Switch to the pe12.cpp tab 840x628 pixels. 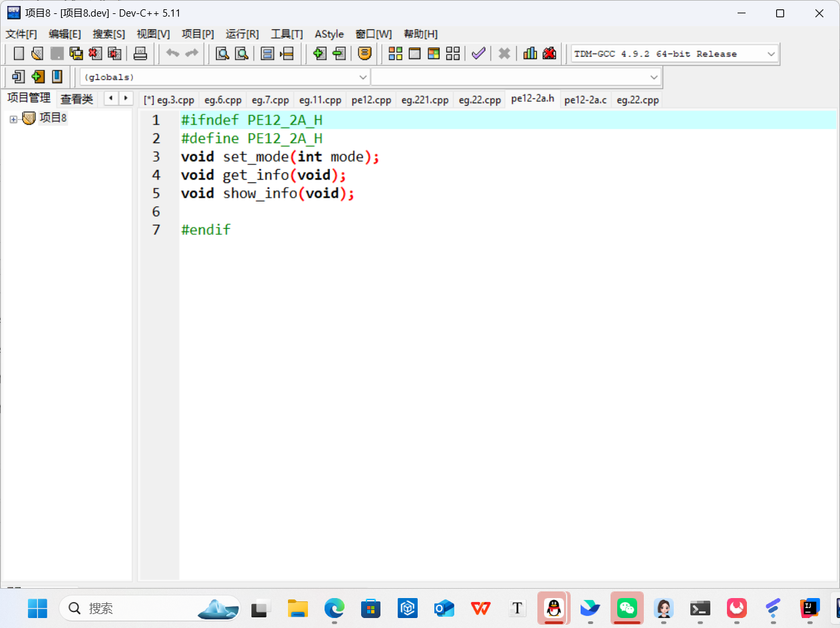(x=371, y=100)
